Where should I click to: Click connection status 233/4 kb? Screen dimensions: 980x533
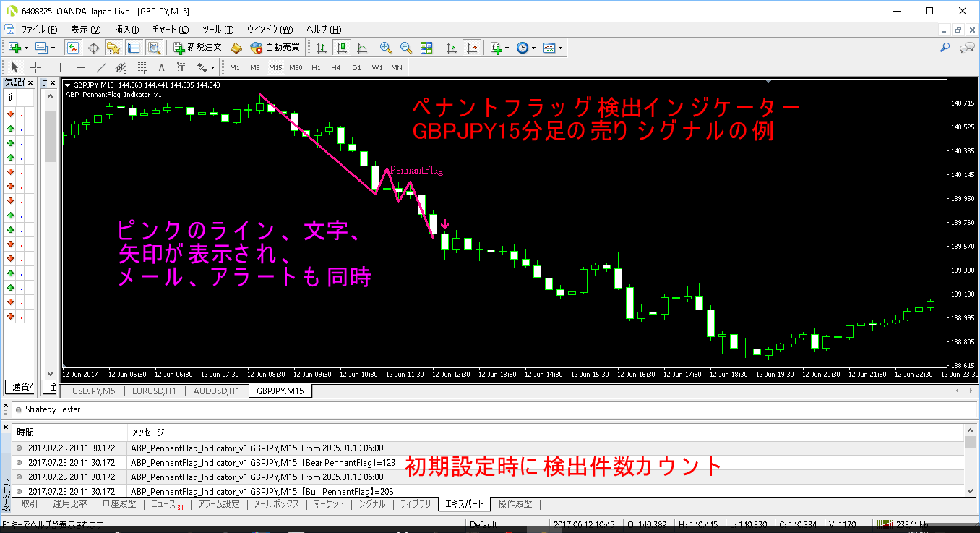904,524
